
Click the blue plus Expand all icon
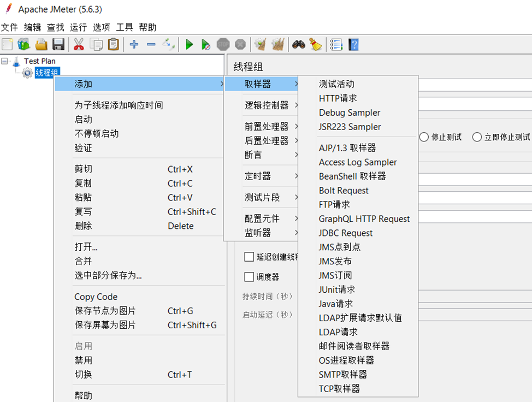pyautogui.click(x=134, y=44)
